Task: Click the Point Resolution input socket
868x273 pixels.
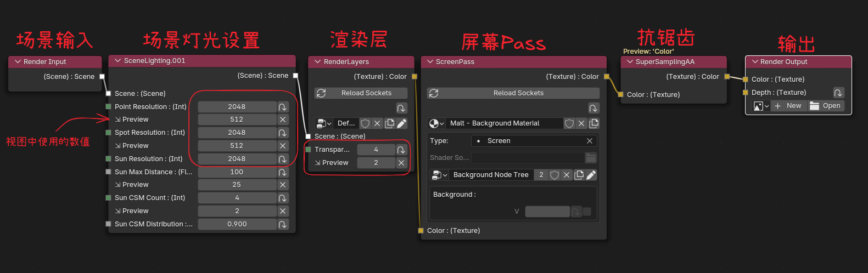Action: [x=109, y=107]
